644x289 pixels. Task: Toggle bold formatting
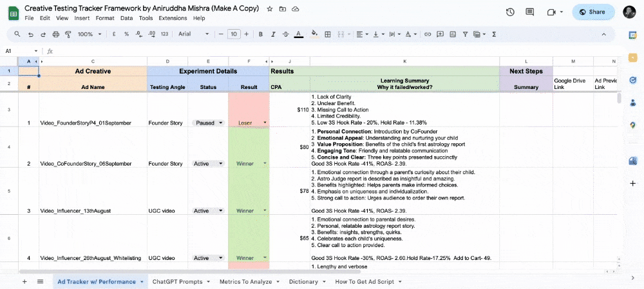[x=260, y=34]
